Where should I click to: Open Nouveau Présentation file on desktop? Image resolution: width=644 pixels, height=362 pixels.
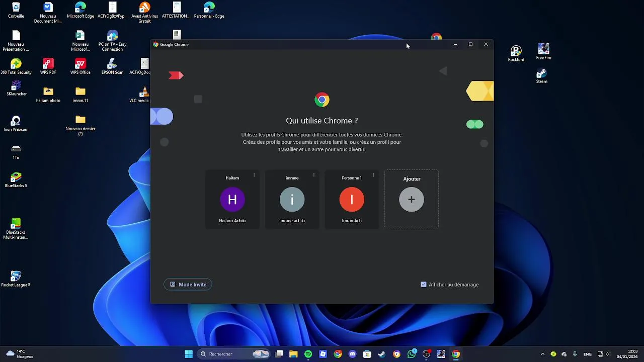tap(16, 41)
